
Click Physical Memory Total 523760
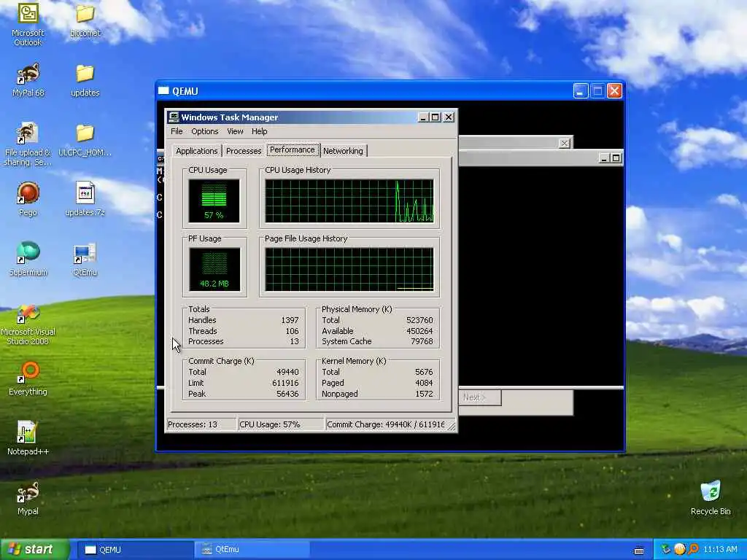click(x=419, y=321)
